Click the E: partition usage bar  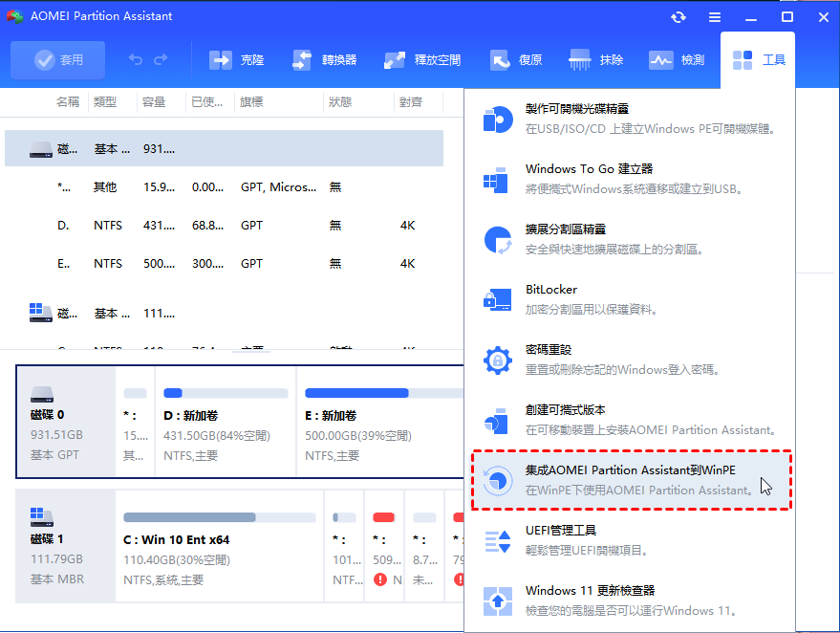pos(384,393)
